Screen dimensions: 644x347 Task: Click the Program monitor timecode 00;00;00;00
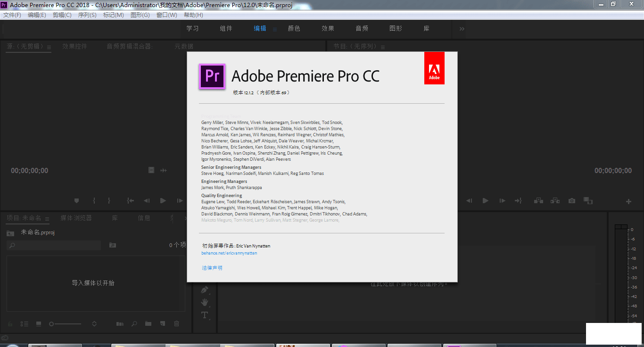point(613,171)
